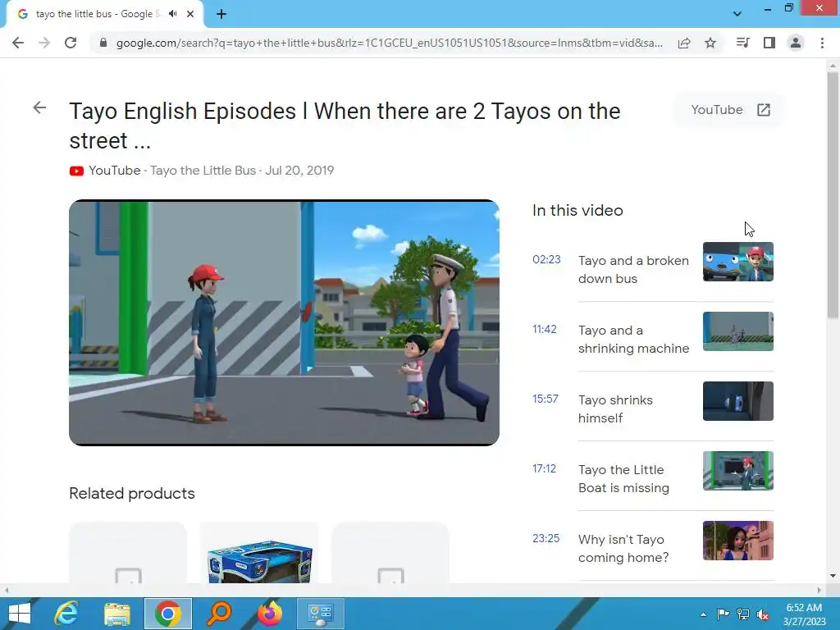Jump to timestamp 17:12

coord(545,468)
